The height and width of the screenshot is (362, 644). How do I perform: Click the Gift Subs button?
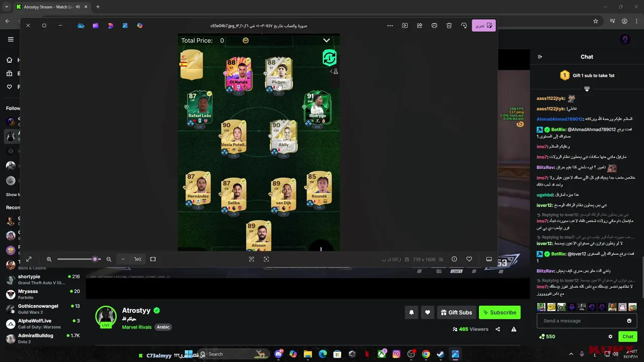pyautogui.click(x=456, y=312)
